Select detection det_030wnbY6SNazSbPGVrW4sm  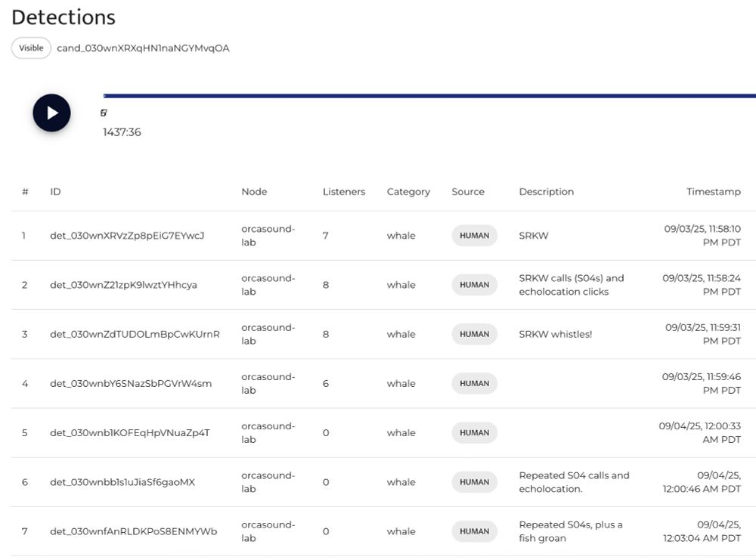(131, 384)
